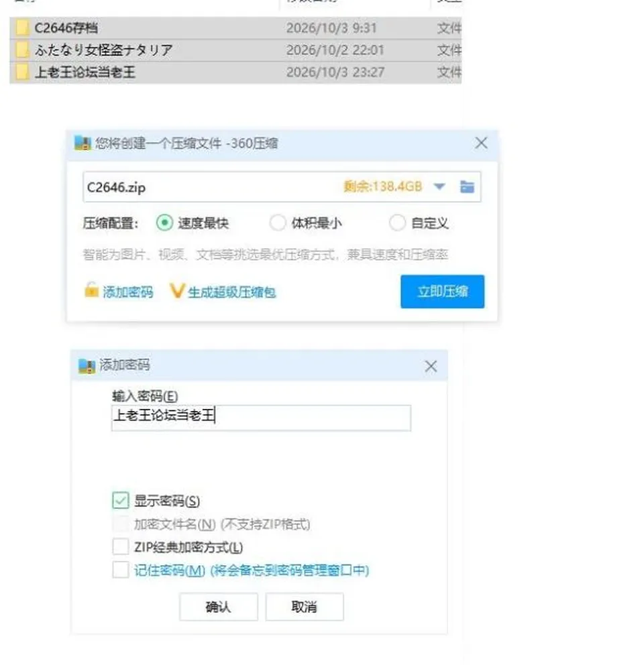Click the 记住密码 password manager link text
Viewport: 644px width, 665px height.
pos(252,570)
